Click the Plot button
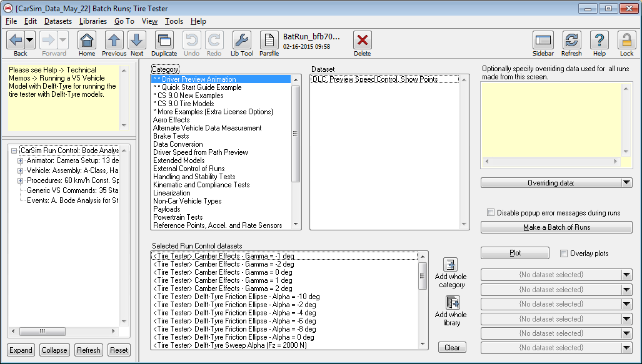Screen dimensions: 642x364 515,253
